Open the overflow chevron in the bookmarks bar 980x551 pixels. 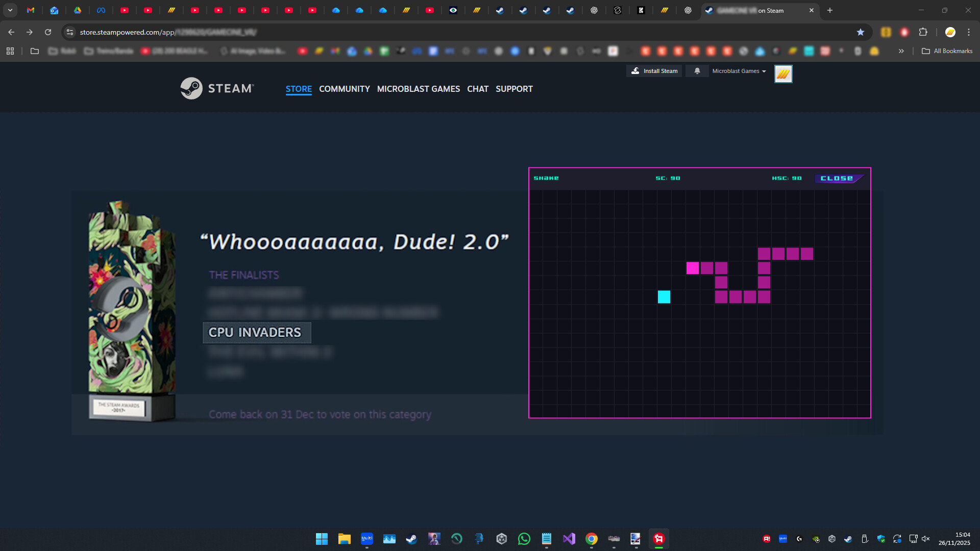(x=901, y=51)
